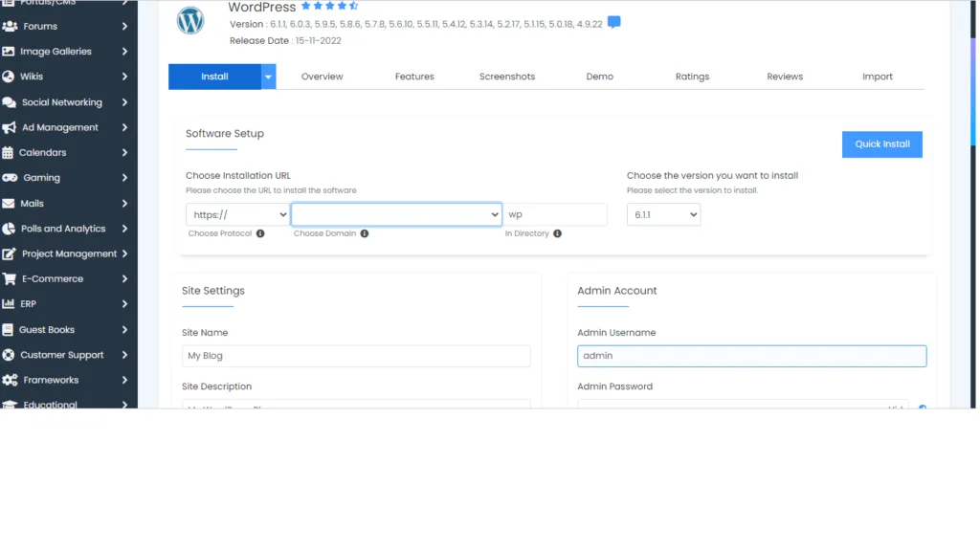The image size is (980, 551).
Task: Expand the Wikis category chevron
Action: click(x=124, y=77)
